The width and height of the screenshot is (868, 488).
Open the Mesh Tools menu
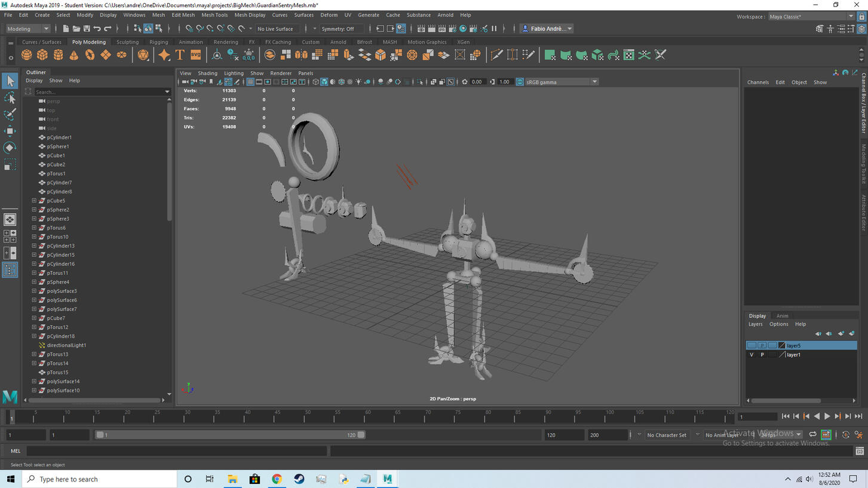214,15
